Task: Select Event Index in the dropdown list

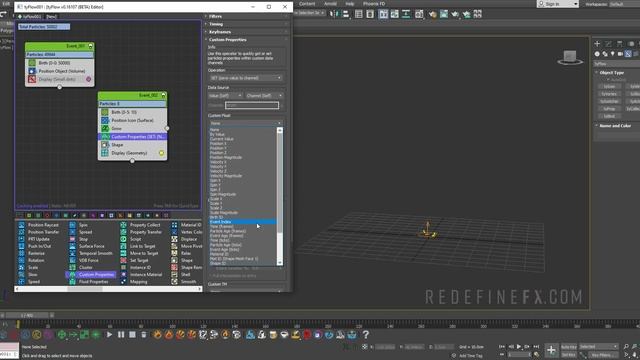Action: click(x=243, y=222)
